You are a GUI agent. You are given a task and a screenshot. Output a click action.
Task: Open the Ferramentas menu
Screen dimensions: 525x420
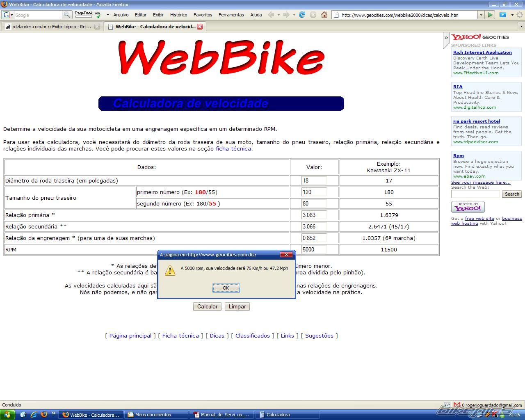[231, 15]
